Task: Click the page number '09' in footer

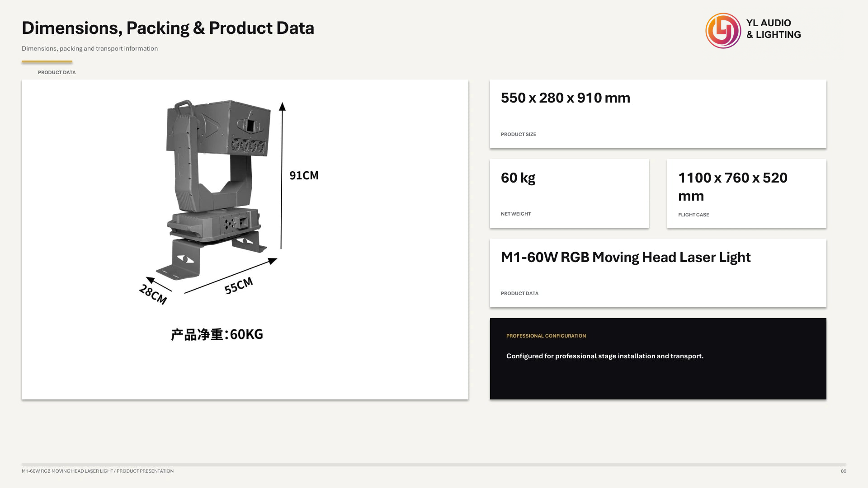Action: (843, 471)
